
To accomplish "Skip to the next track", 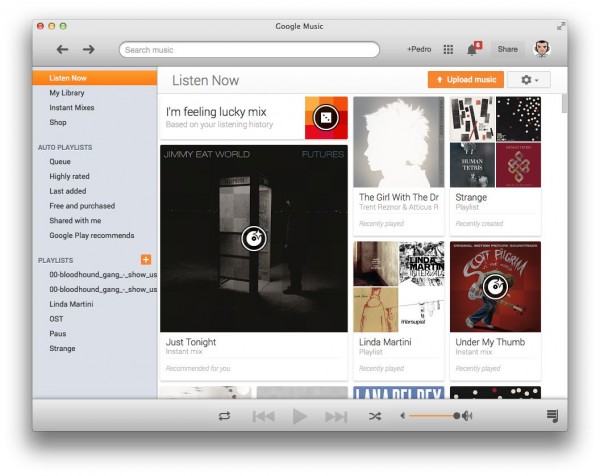I will 336,416.
